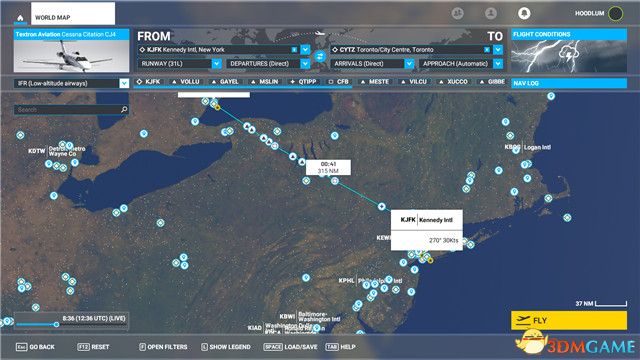Click the 00:41 315 NM route info box
The width and height of the screenshot is (640, 360).
(328, 167)
